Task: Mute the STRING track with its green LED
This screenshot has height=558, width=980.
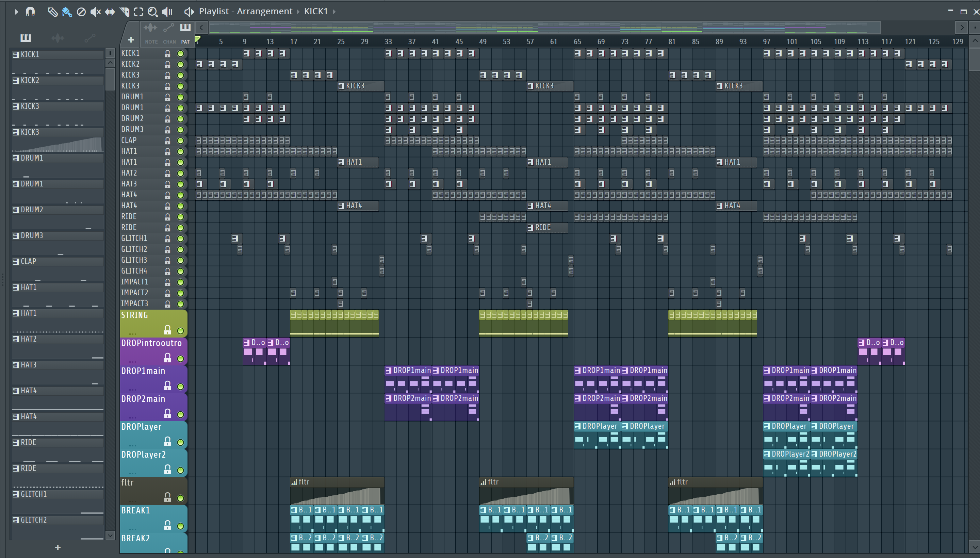Action: 180,331
